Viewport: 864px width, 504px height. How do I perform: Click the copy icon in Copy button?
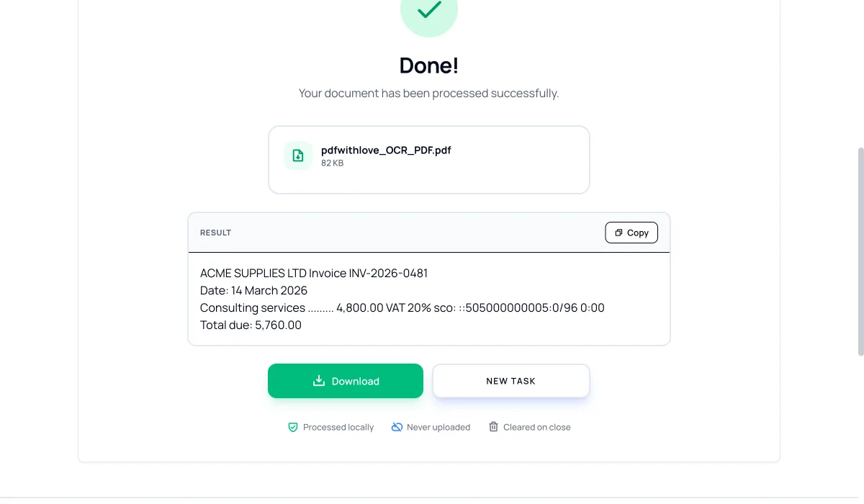tap(618, 233)
